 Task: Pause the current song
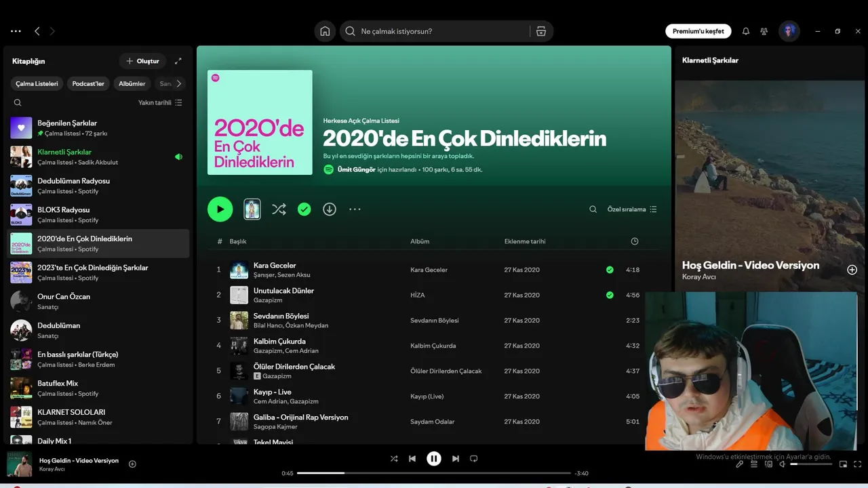[x=434, y=459]
